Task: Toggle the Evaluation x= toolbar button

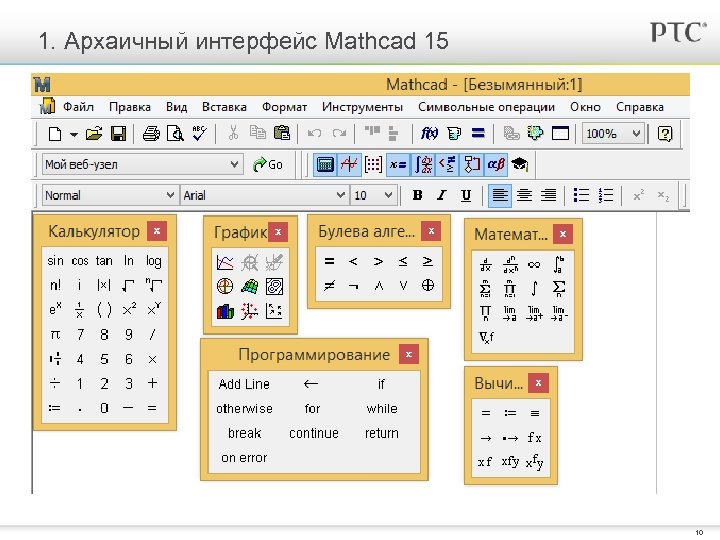Action: (x=398, y=164)
